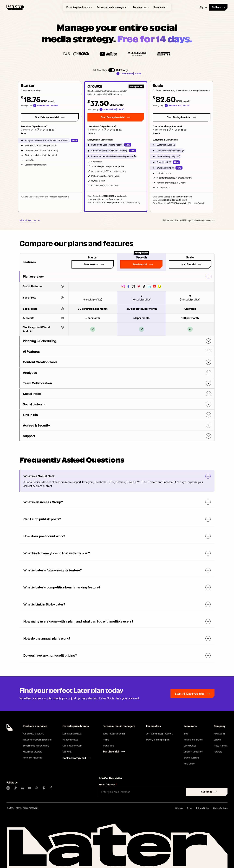
Task: Click Social Platforms help question icon
Action: (x=62, y=286)
